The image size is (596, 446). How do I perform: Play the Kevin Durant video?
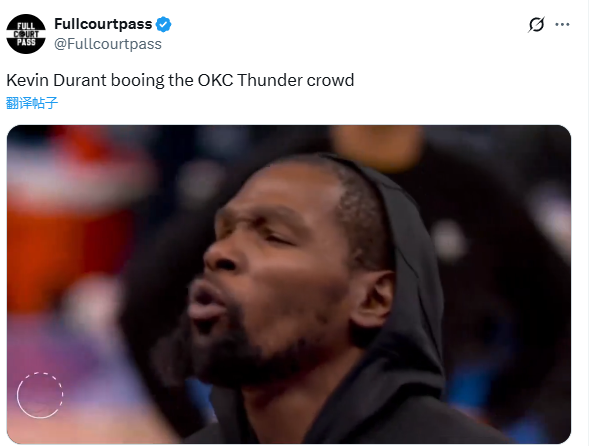289,284
